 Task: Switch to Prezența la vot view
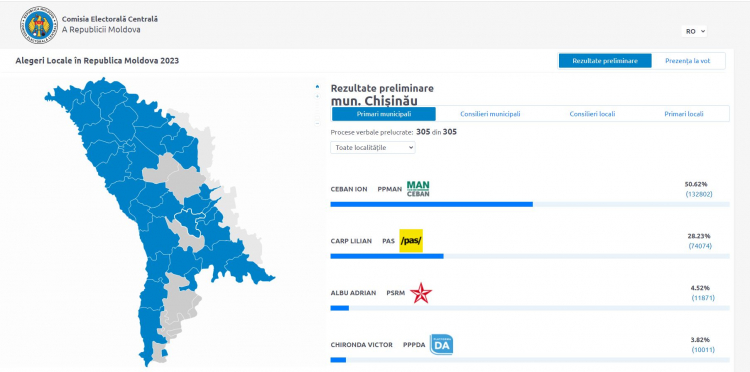(688, 61)
